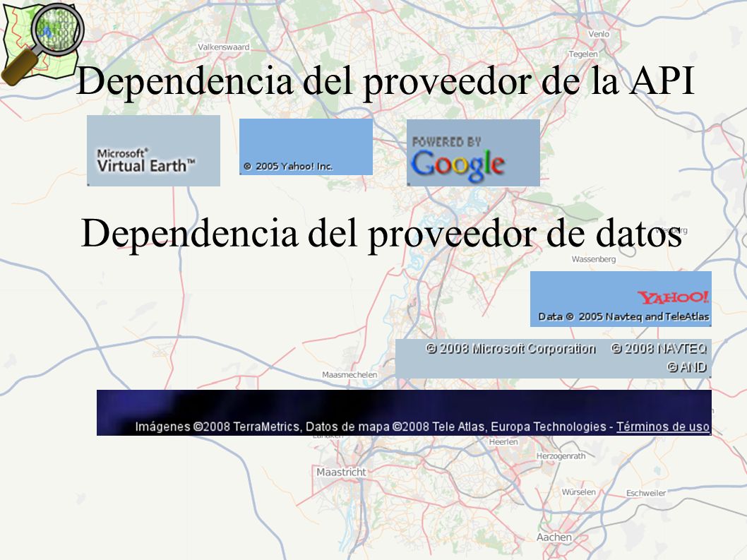Click 'Imágenes ©2008 TerraMetrics' text
This screenshot has height=560, width=747.
pyautogui.click(x=217, y=427)
